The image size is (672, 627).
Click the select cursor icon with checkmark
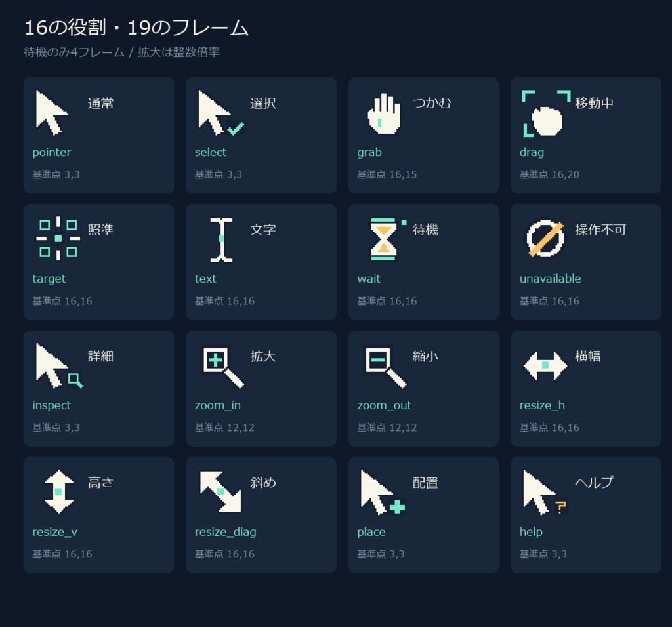click(x=220, y=113)
